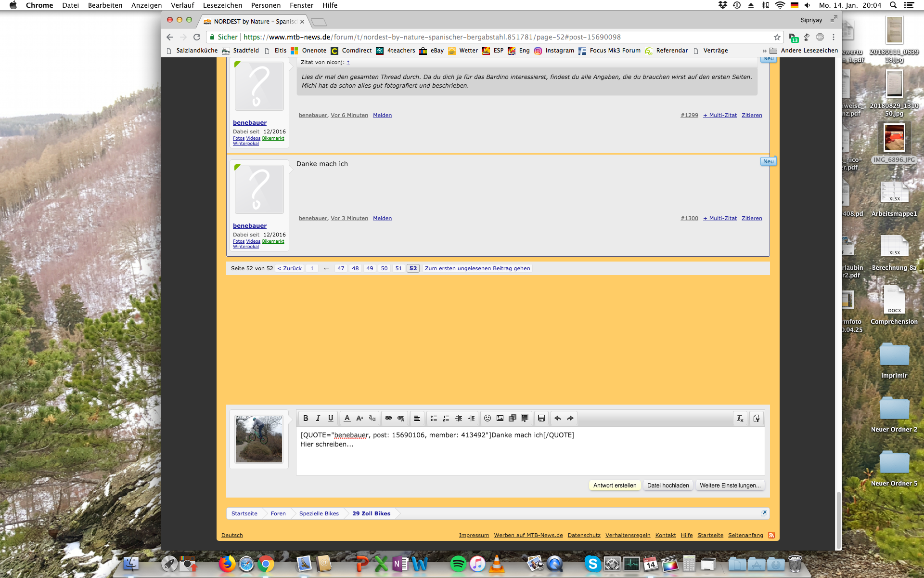
Task: Bookmark page with the star icon
Action: [x=777, y=37]
